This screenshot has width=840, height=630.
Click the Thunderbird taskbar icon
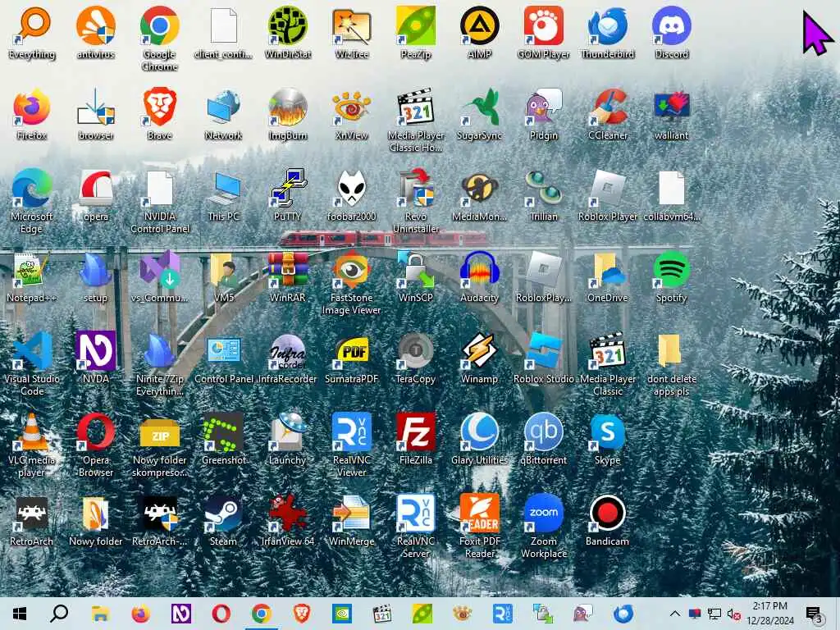coord(623,614)
